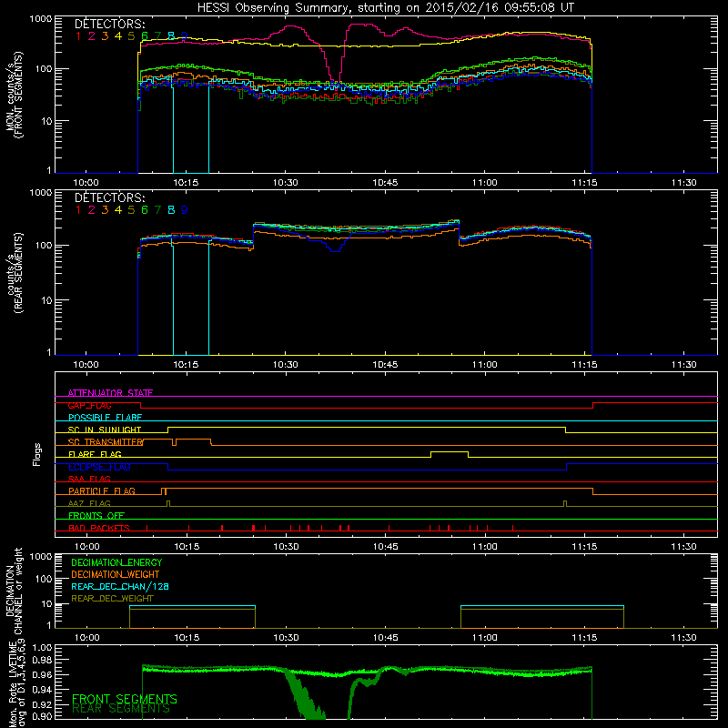The height and width of the screenshot is (728, 728).
Task: Select the PARTICLE_FLAG label
Action: [102, 490]
